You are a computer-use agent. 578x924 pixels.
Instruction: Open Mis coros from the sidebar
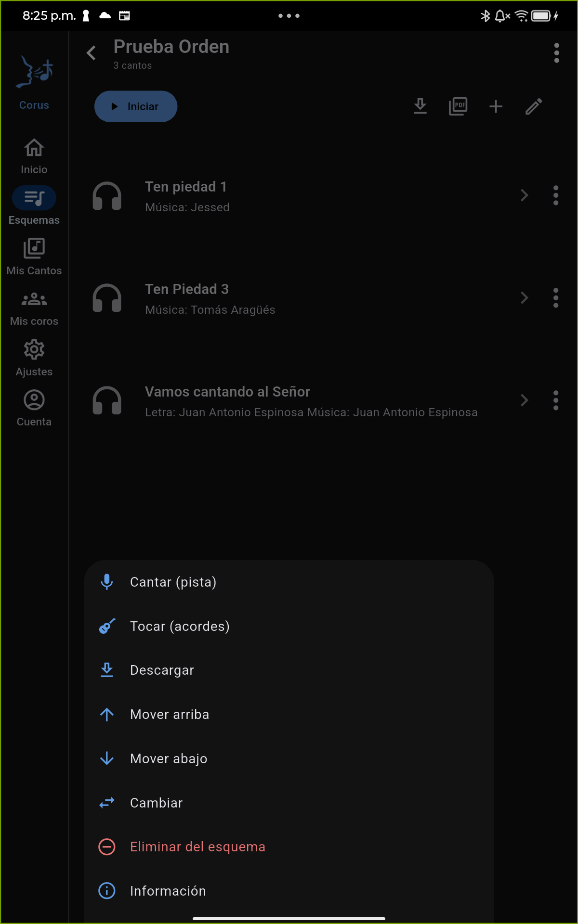click(x=34, y=308)
